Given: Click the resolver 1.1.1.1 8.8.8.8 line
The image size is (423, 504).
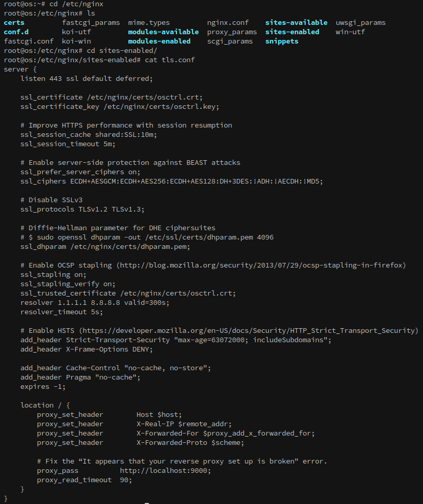Looking at the screenshot, I should [x=95, y=302].
